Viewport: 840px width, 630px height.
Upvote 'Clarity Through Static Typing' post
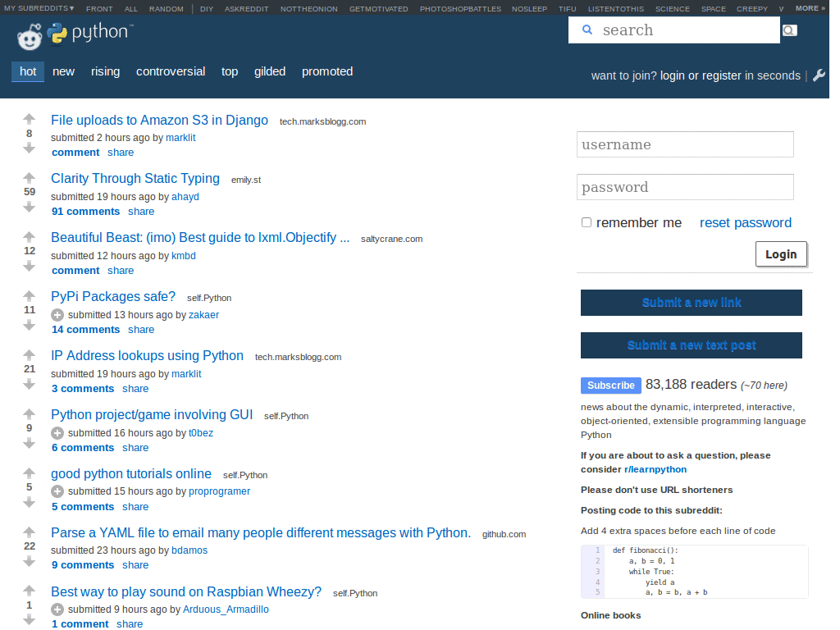29,178
